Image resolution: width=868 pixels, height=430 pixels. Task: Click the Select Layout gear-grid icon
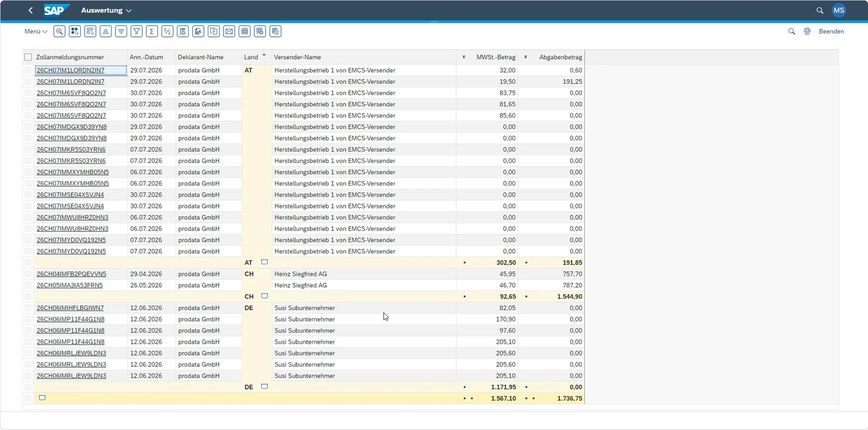point(260,31)
